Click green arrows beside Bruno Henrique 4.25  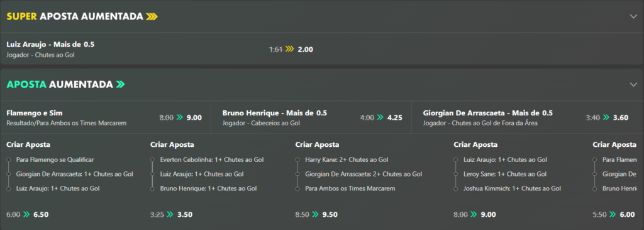pyautogui.click(x=380, y=117)
